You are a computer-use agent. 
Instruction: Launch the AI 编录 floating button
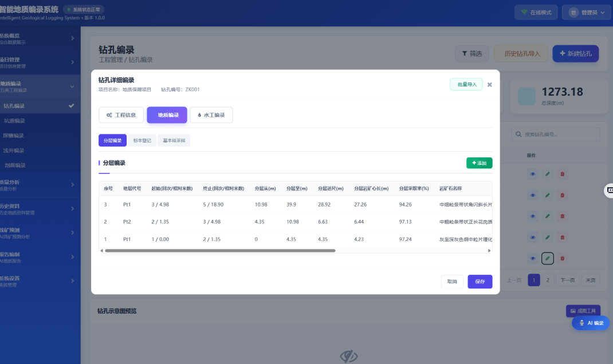point(591,323)
